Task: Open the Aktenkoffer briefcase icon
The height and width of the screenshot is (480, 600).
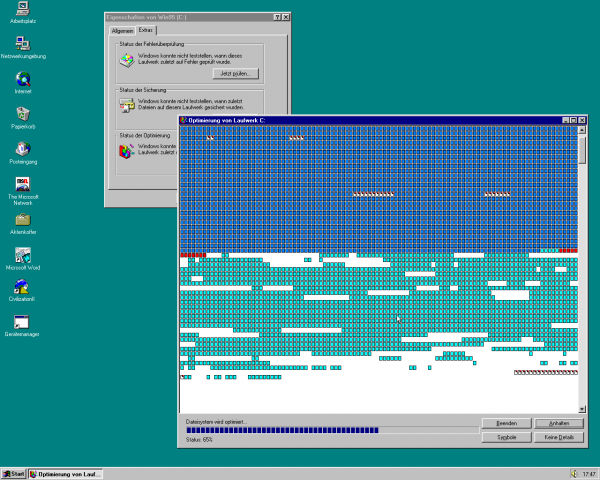Action: pos(22,220)
